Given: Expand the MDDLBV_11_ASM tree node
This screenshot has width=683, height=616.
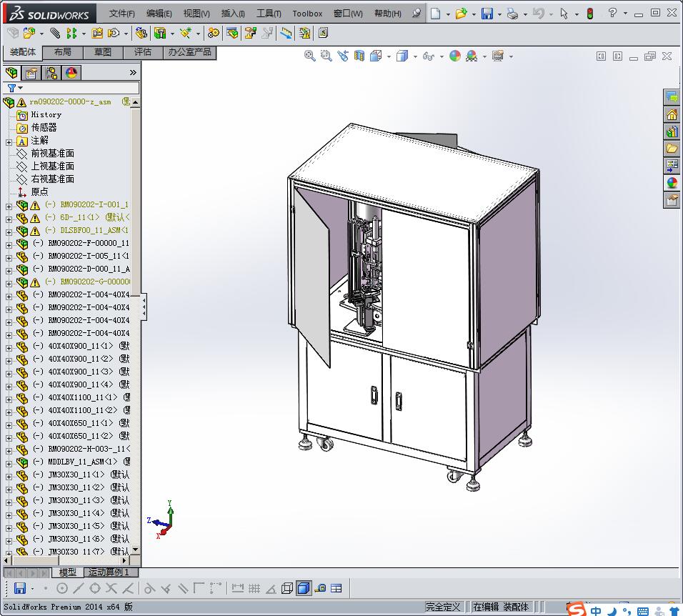Looking at the screenshot, I should 9,462.
